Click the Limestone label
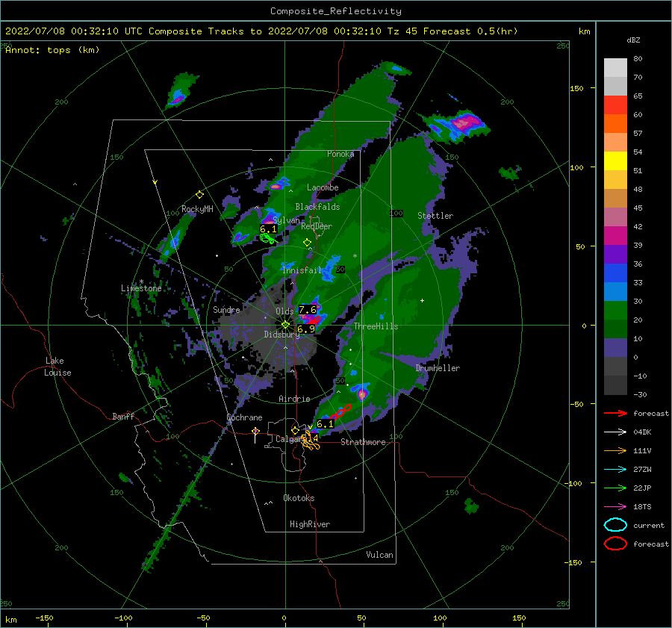This screenshot has width=672, height=628. (141, 288)
